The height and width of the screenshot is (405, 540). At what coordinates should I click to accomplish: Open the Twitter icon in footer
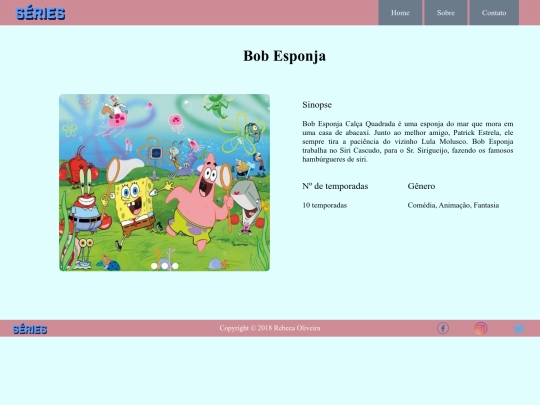point(519,328)
